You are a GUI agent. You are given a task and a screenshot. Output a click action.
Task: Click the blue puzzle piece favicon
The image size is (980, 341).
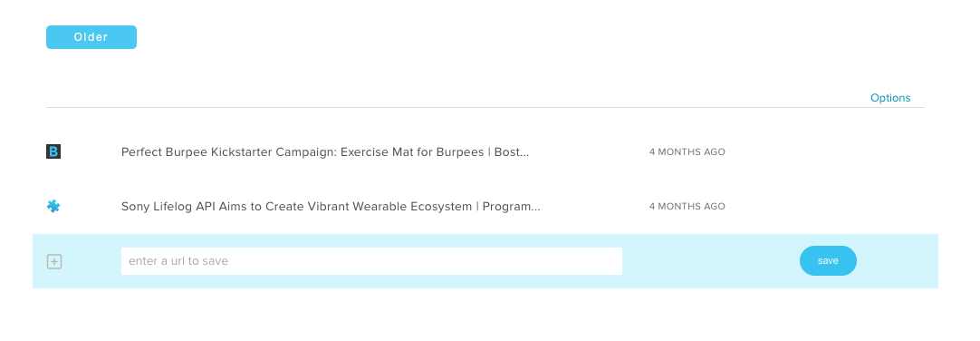pos(53,206)
